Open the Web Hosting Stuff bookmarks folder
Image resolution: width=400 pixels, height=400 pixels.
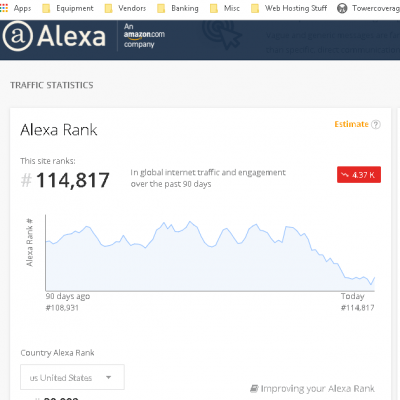pos(289,8)
